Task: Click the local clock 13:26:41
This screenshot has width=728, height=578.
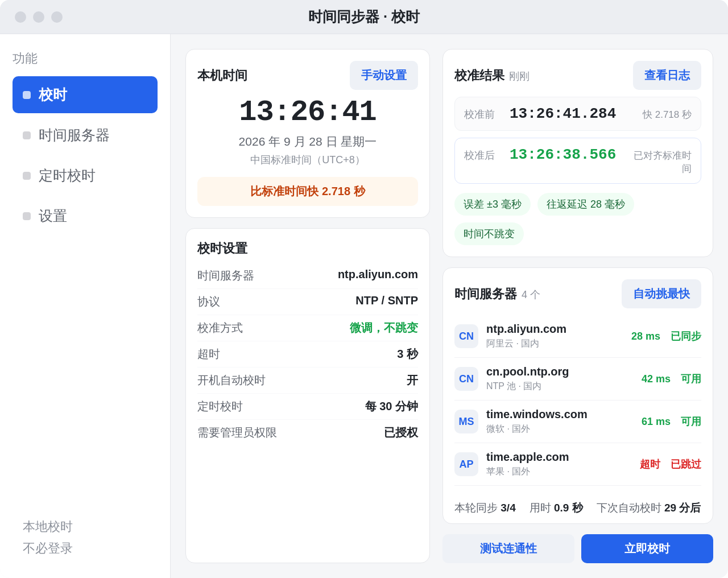Action: tap(308, 112)
